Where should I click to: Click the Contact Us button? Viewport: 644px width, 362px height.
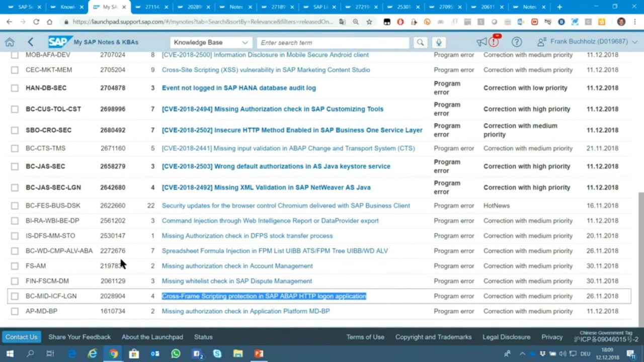(x=21, y=337)
